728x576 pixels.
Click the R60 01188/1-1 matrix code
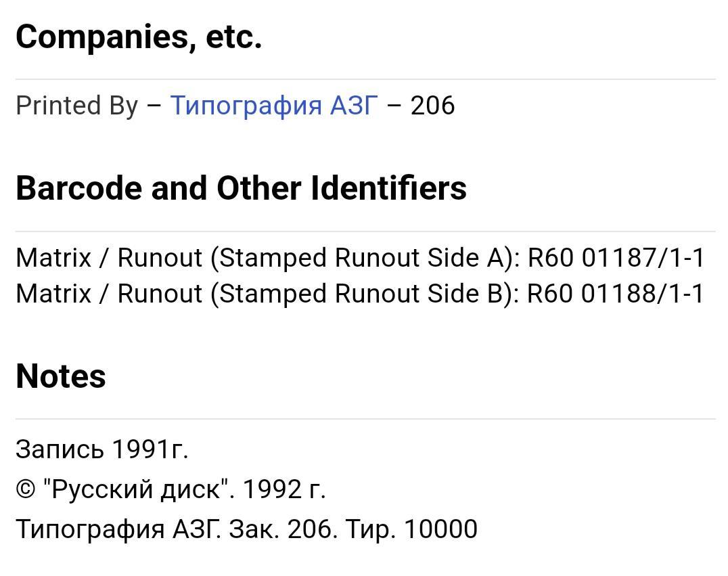(x=616, y=294)
